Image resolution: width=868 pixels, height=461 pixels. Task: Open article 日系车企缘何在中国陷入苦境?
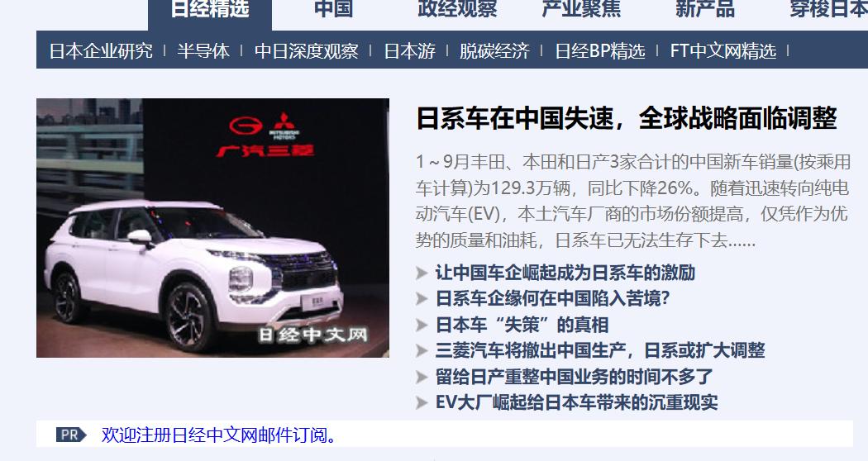(552, 299)
